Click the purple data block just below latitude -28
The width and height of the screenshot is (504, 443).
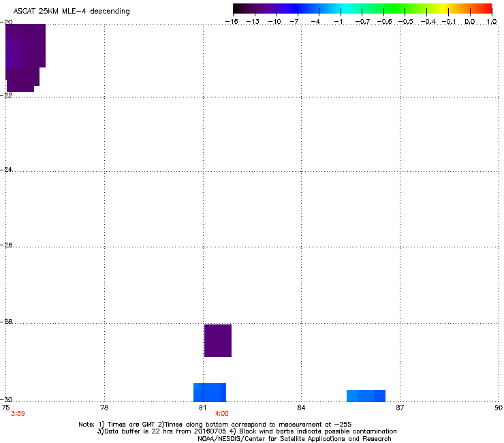coord(218,341)
